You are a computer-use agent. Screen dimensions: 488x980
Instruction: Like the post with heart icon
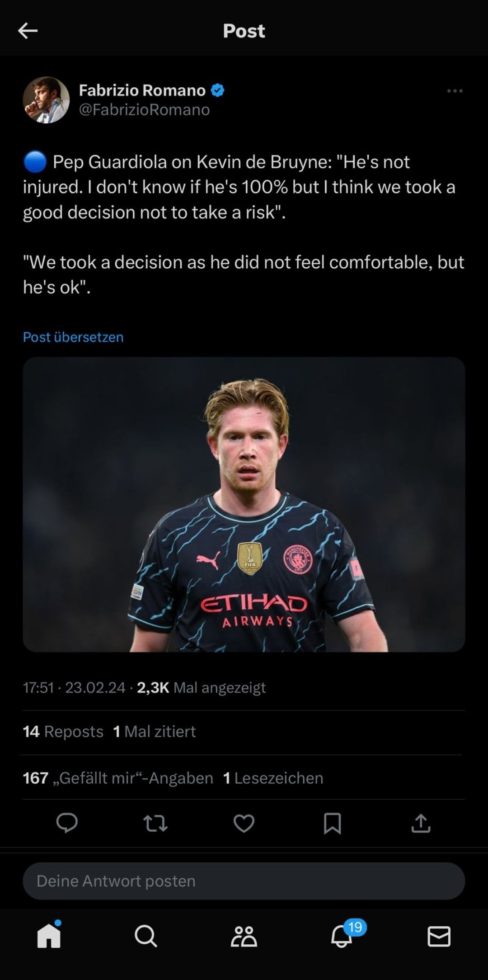pyautogui.click(x=244, y=823)
